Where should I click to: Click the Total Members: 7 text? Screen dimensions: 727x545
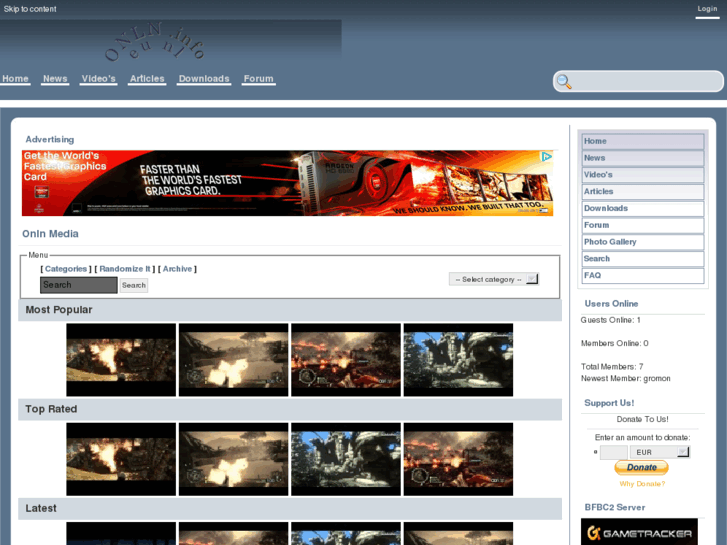click(x=612, y=366)
